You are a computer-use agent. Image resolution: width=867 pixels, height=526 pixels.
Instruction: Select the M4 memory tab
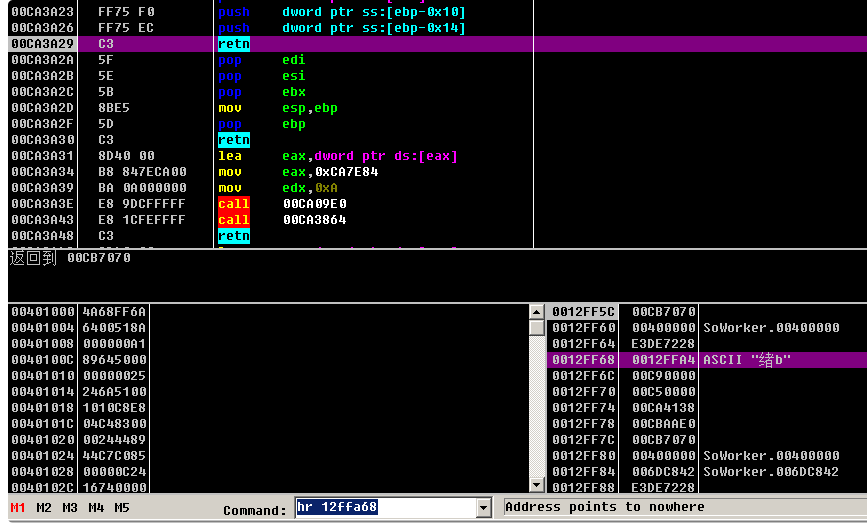click(96, 508)
